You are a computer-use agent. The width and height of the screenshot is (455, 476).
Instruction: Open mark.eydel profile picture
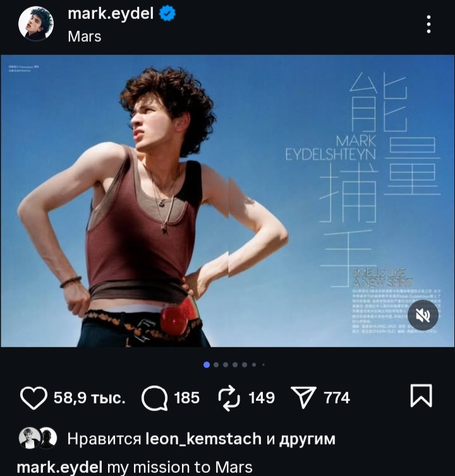click(36, 24)
